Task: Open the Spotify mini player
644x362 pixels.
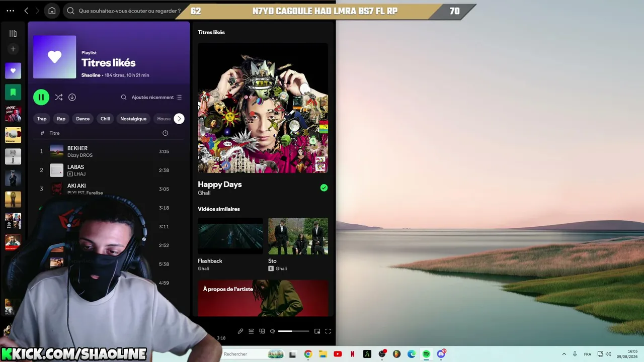Action: pos(317,331)
